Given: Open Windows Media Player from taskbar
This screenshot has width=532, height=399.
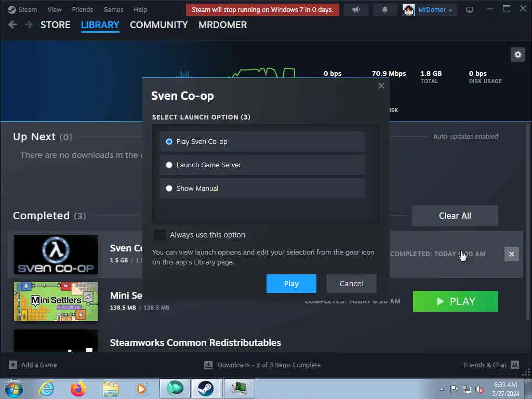Looking at the screenshot, I should click(x=142, y=389).
